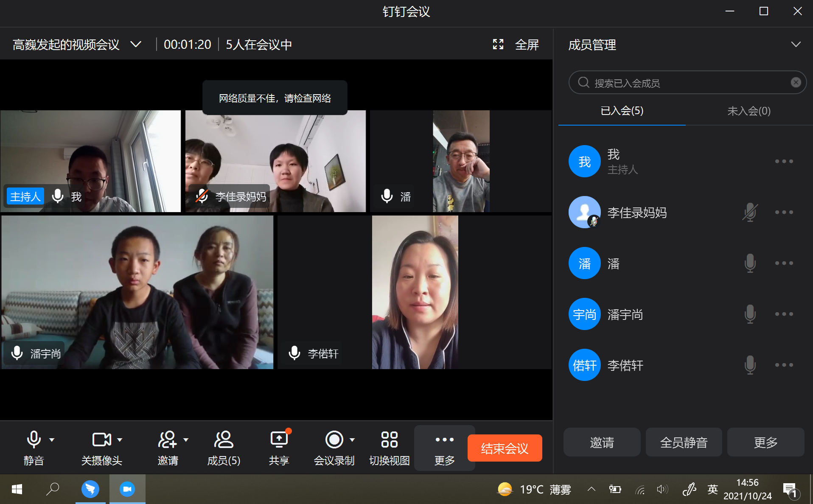This screenshot has width=813, height=504.
Task: Select 李佳录妈妈 video tile
Action: [x=275, y=161]
